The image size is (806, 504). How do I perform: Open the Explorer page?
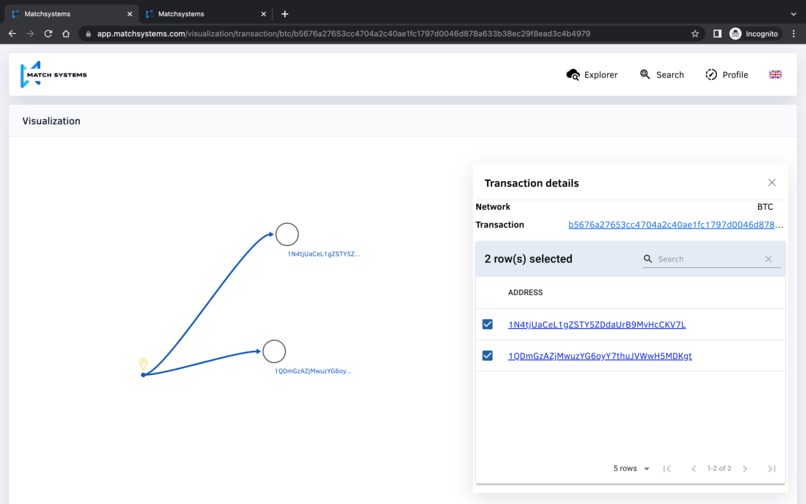tap(592, 75)
